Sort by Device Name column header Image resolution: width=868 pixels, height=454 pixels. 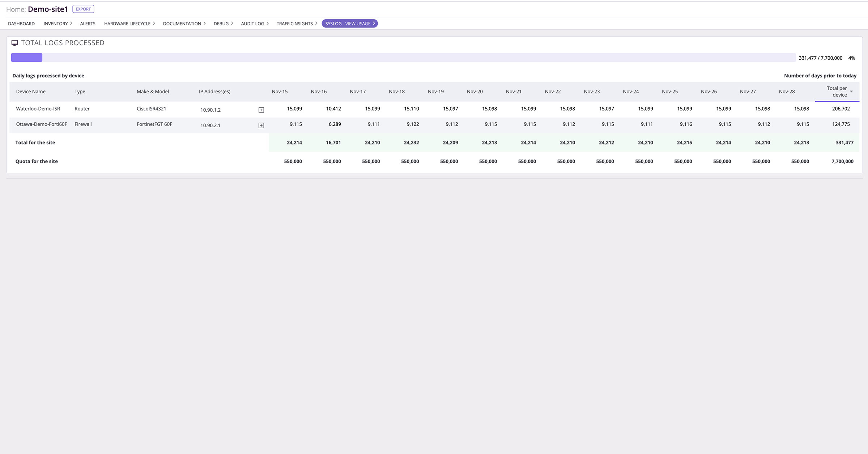(x=31, y=91)
